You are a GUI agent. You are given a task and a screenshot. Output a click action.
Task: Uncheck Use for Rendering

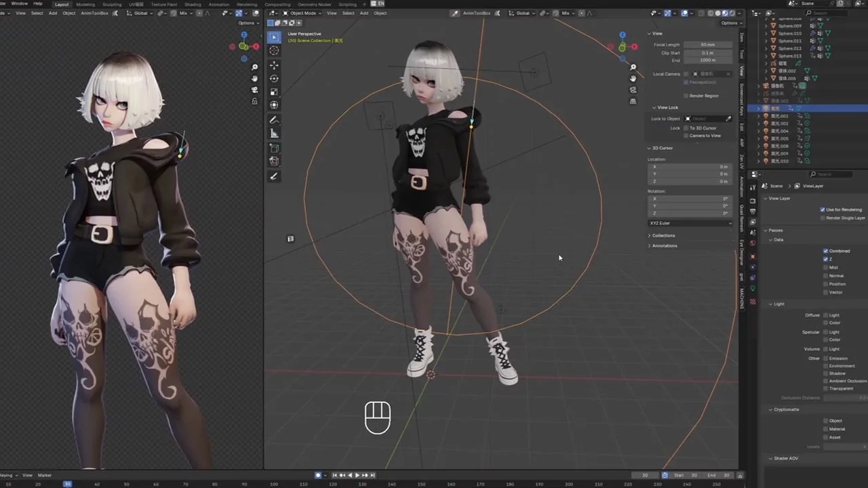[x=823, y=210]
